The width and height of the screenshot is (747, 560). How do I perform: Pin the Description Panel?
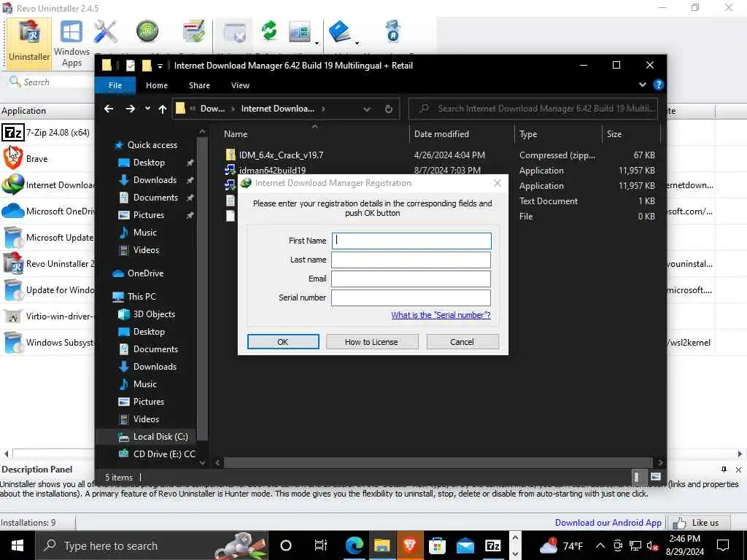tap(724, 470)
